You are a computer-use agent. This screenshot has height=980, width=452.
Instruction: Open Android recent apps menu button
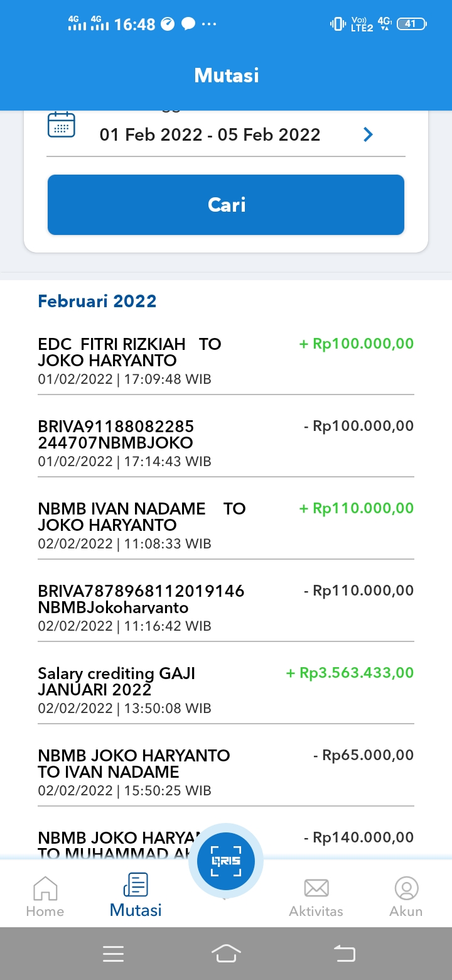click(113, 954)
